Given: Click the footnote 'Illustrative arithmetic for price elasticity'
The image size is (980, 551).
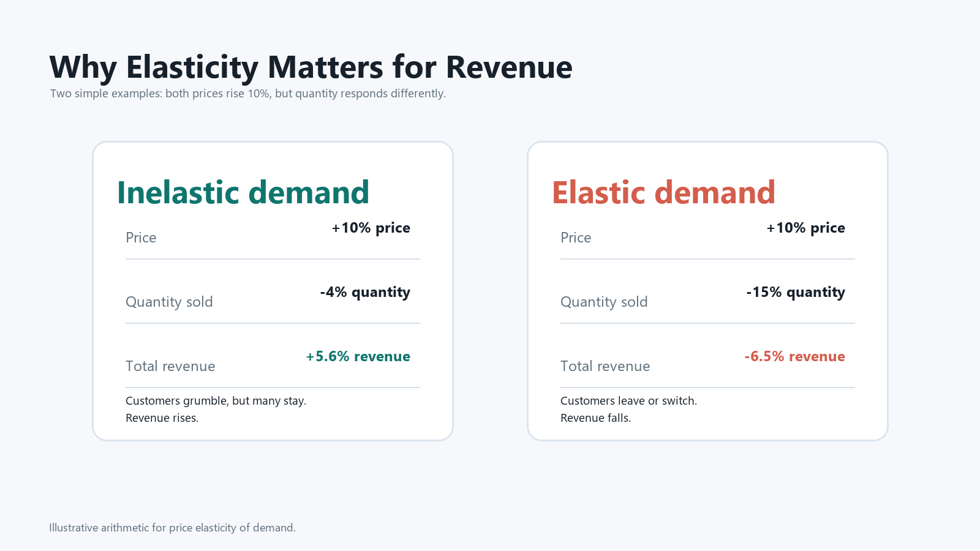Looking at the screenshot, I should pos(172,528).
